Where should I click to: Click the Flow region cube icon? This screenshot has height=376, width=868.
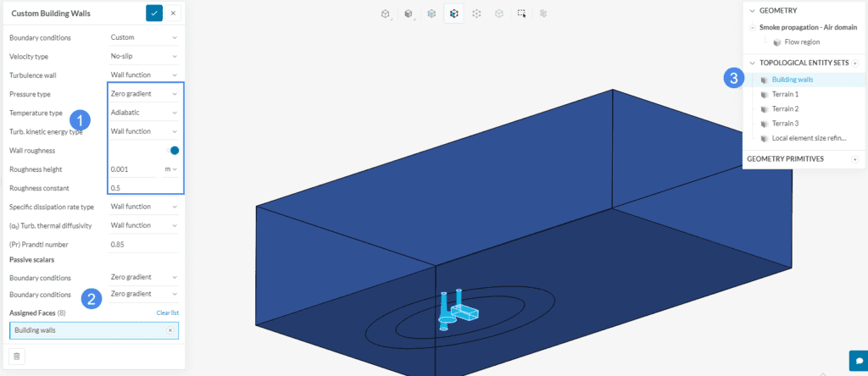pos(776,42)
